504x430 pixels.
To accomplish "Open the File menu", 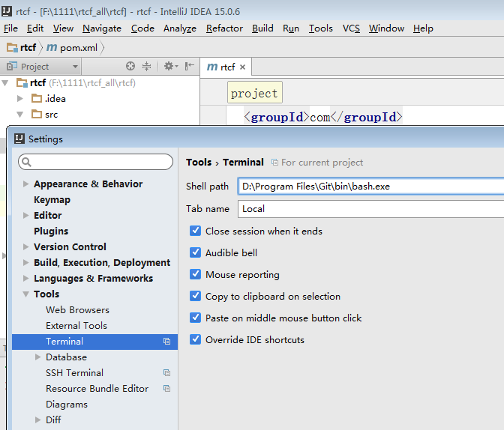I will click(10, 28).
